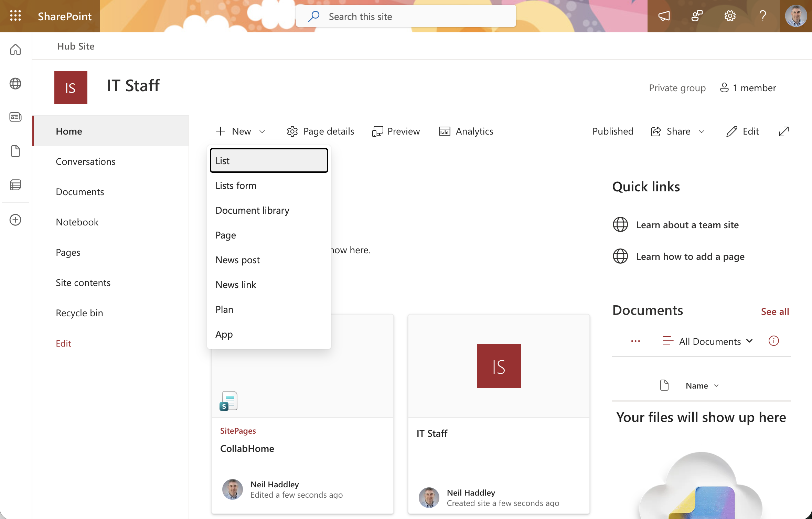This screenshot has height=519, width=812.
Task: Click the SharePoint page file icon on CollabHome card
Action: coord(228,401)
